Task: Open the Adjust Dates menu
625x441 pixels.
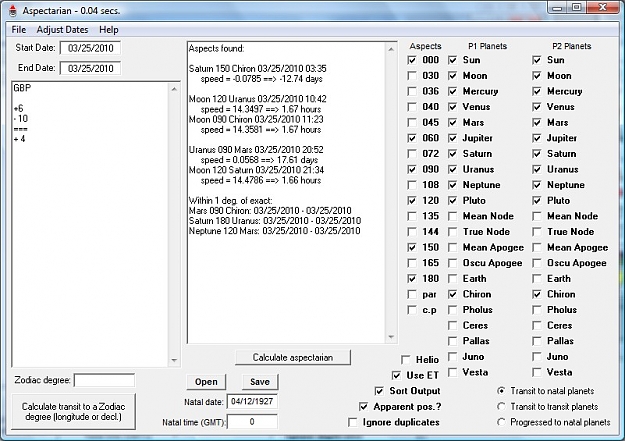Action: click(x=62, y=30)
